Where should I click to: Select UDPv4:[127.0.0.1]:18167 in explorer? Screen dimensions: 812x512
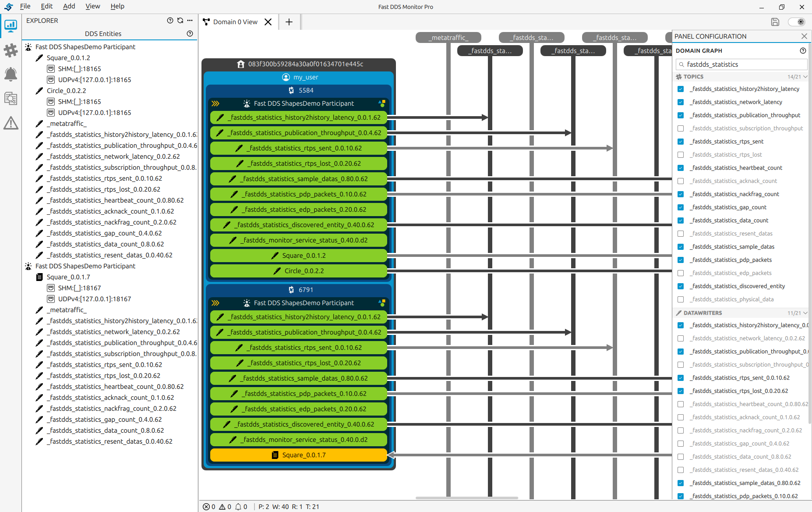tap(95, 299)
